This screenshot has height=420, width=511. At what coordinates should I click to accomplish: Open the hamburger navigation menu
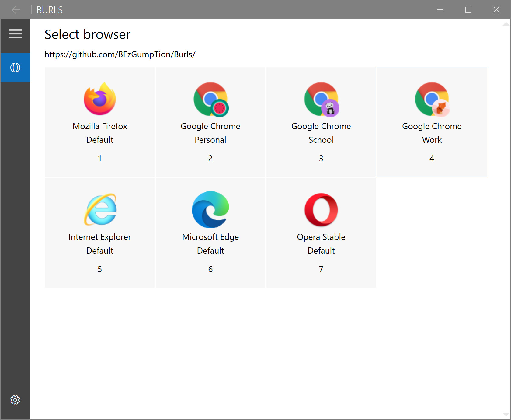tap(15, 34)
